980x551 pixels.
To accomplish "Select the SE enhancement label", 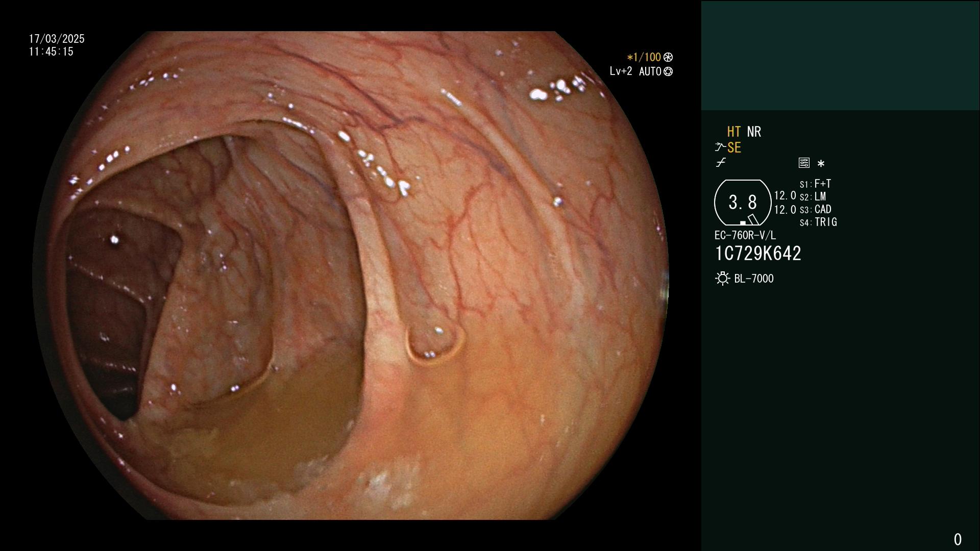I will tap(734, 147).
